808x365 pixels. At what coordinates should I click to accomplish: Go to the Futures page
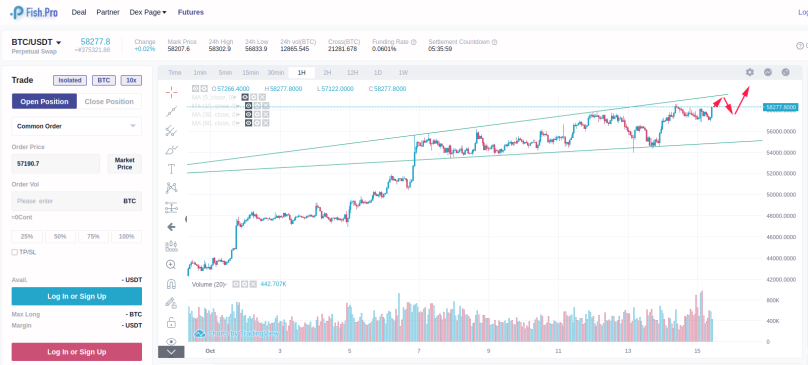point(191,12)
